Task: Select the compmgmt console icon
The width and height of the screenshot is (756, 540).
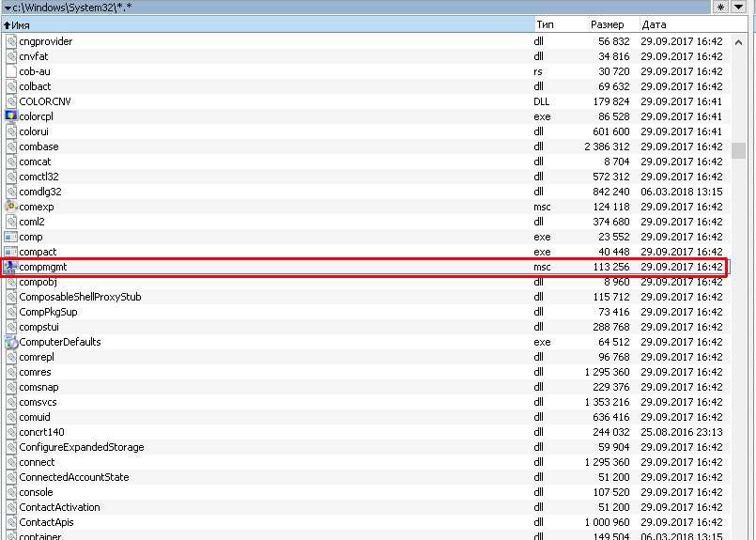Action: click(x=11, y=267)
